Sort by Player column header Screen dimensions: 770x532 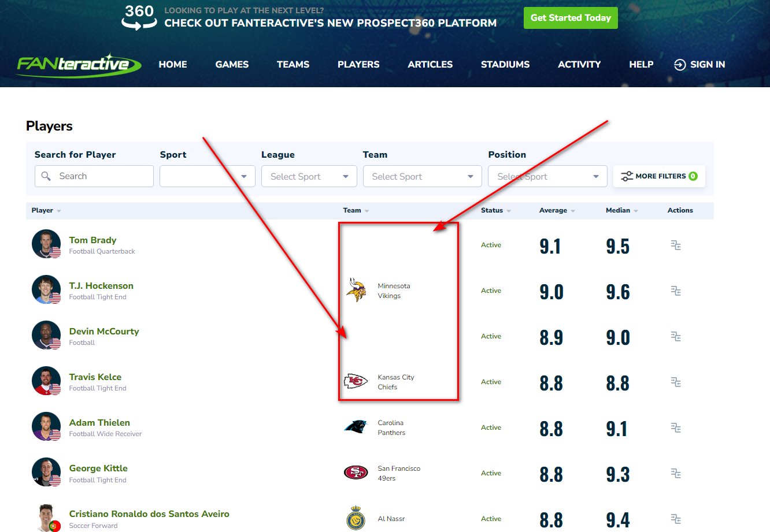(x=46, y=210)
